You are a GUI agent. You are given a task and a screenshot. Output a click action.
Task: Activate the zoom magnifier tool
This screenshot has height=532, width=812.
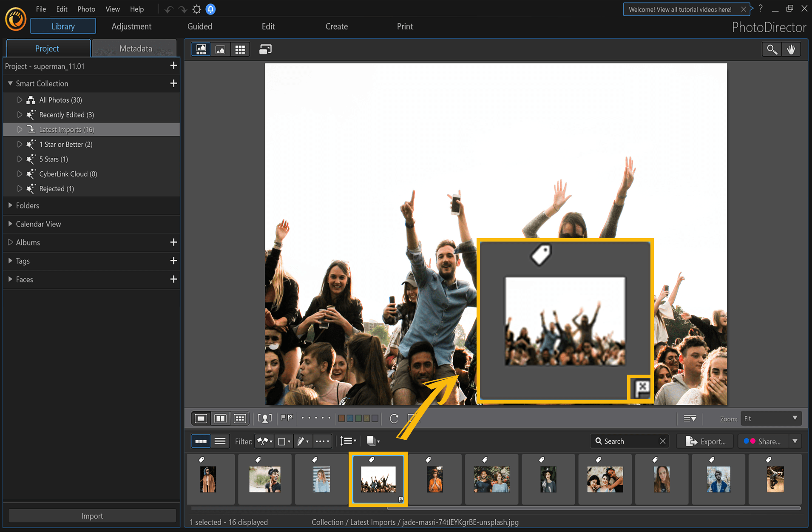click(772, 49)
